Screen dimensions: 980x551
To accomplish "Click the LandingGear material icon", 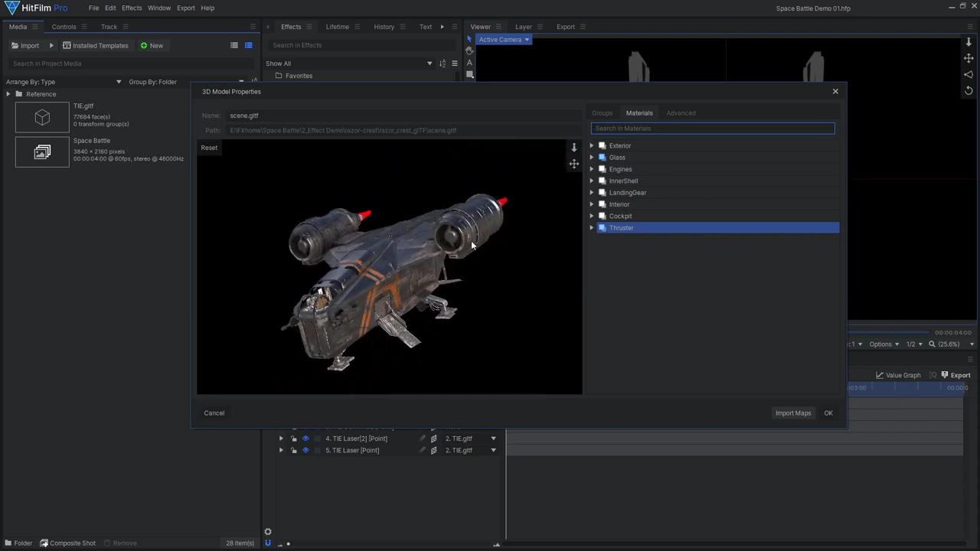I will coord(603,193).
